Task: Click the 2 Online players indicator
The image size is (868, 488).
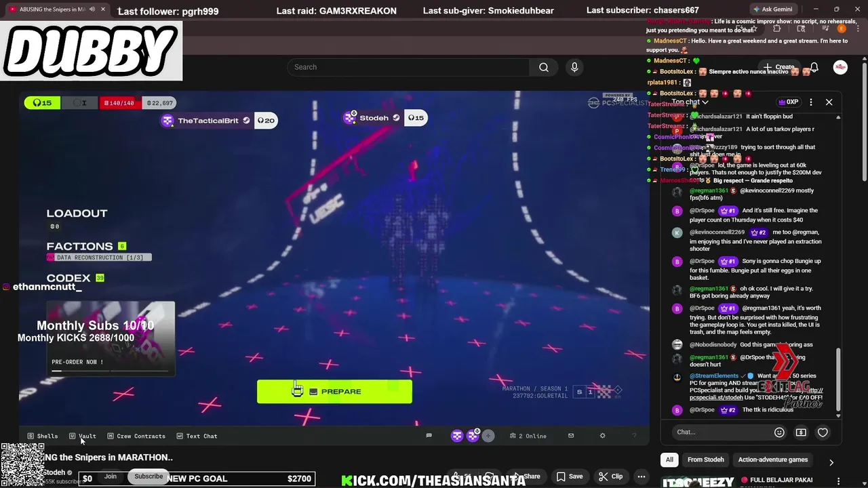Action: tap(528, 436)
